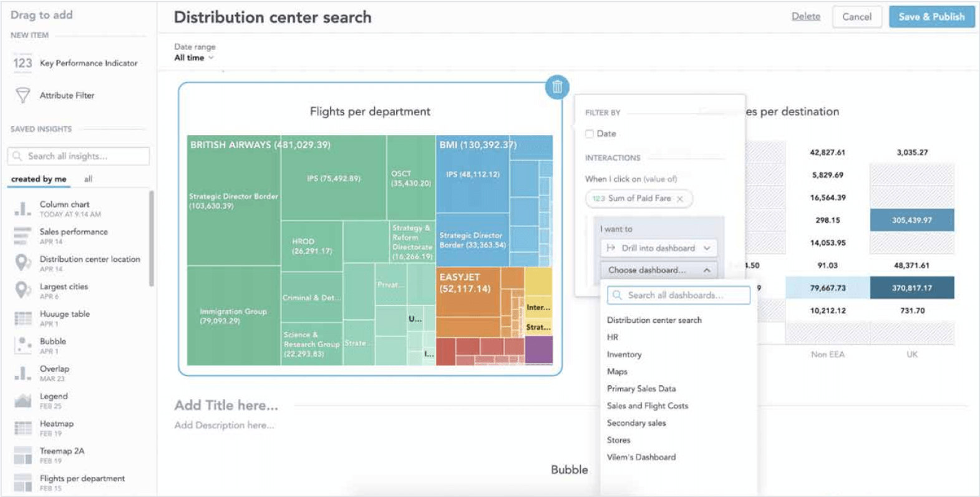Expand the Drill into dashboard dropdown
Screen dimensions: 980x497
(x=659, y=248)
